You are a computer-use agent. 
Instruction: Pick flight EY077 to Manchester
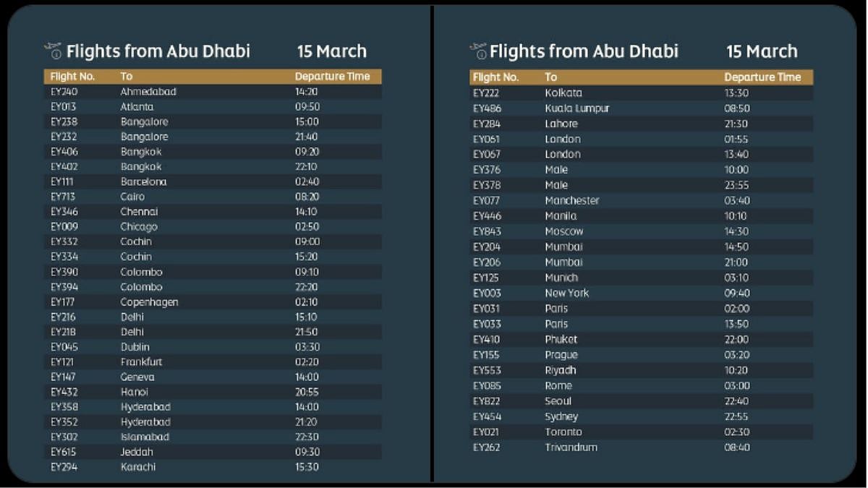(x=641, y=201)
